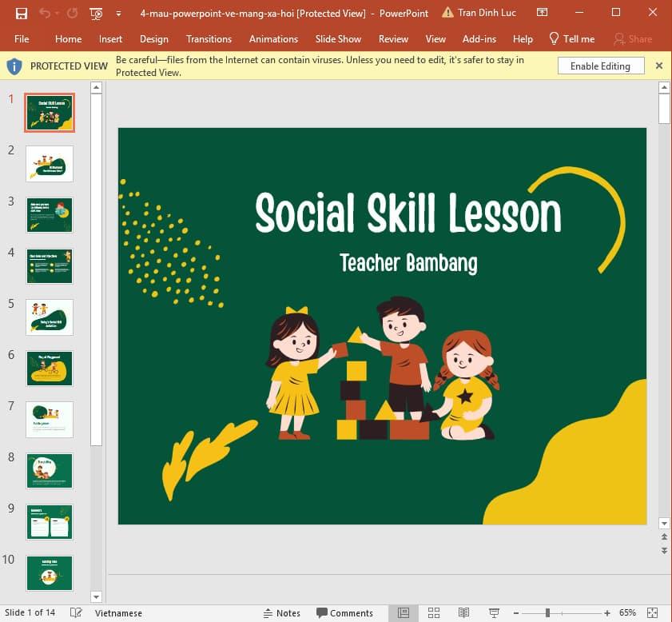The image size is (672, 622).
Task: Save the presentation from the Quick Access Toolbar
Action: point(22,13)
